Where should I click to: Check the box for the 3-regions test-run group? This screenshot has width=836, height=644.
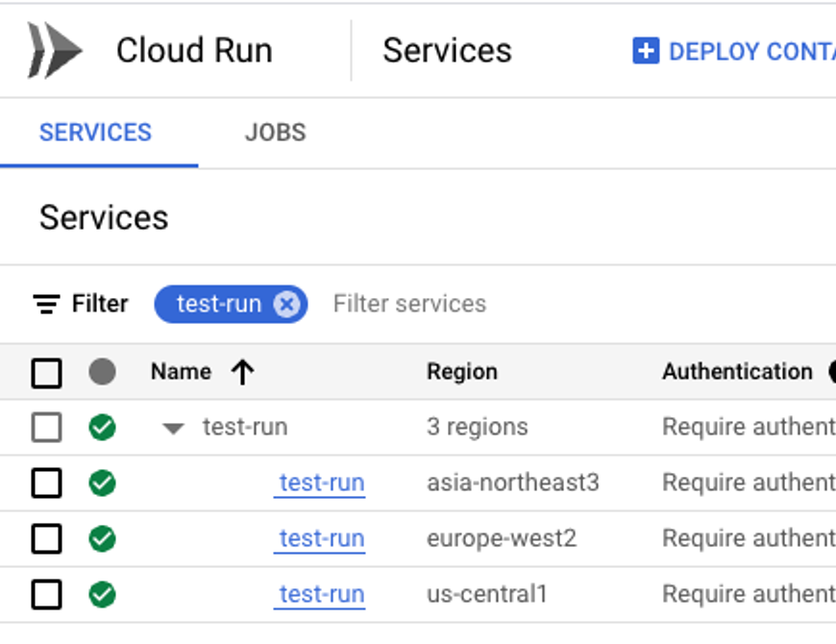[46, 428]
